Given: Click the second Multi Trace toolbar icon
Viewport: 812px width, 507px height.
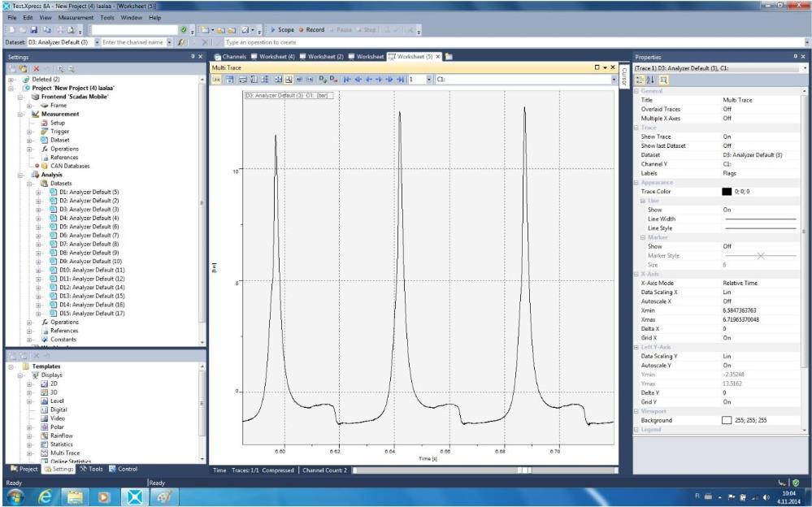Looking at the screenshot, I should click(x=229, y=80).
